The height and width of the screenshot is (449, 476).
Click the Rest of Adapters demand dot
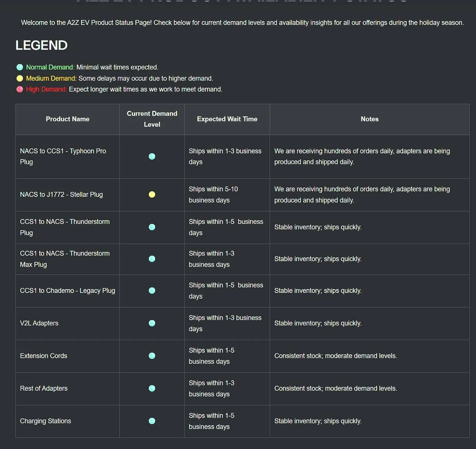pyautogui.click(x=152, y=389)
